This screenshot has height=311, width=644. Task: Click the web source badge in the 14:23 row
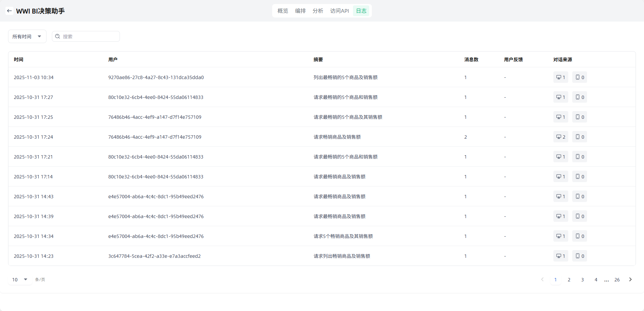pyautogui.click(x=560, y=256)
